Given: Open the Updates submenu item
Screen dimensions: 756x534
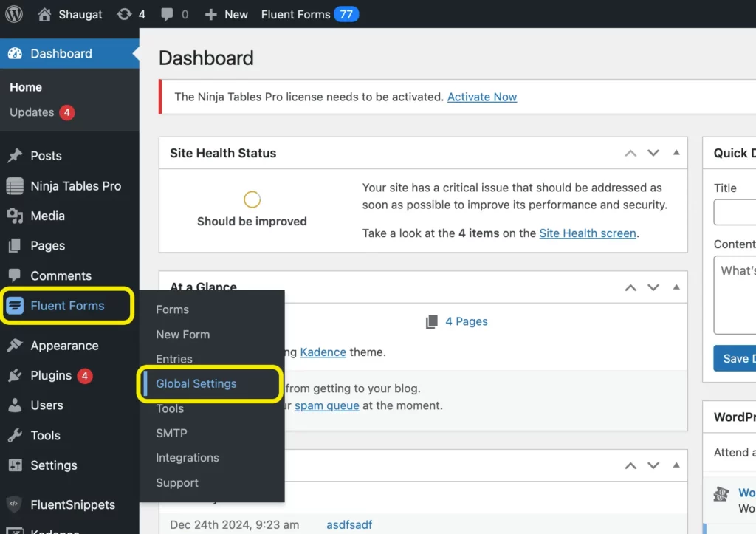Looking at the screenshot, I should click(x=32, y=112).
